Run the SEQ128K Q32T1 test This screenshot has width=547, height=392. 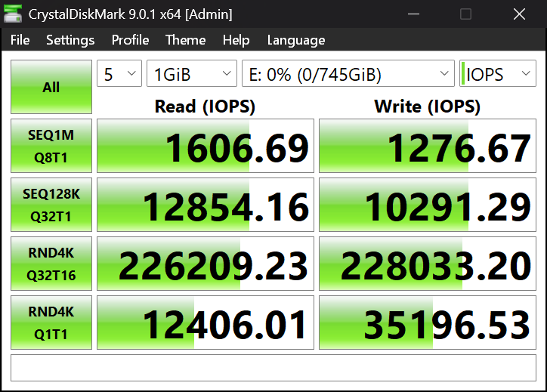pos(51,205)
